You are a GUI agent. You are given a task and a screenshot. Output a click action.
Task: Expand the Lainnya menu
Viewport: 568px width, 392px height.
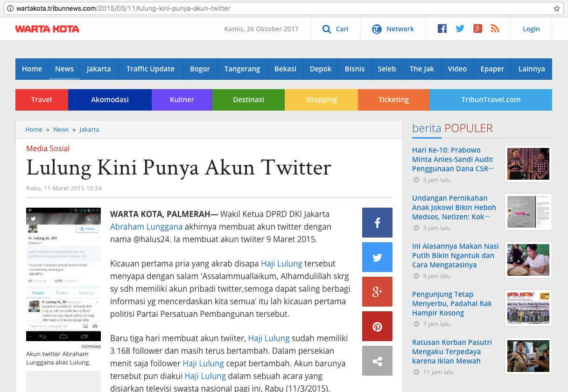tap(532, 69)
